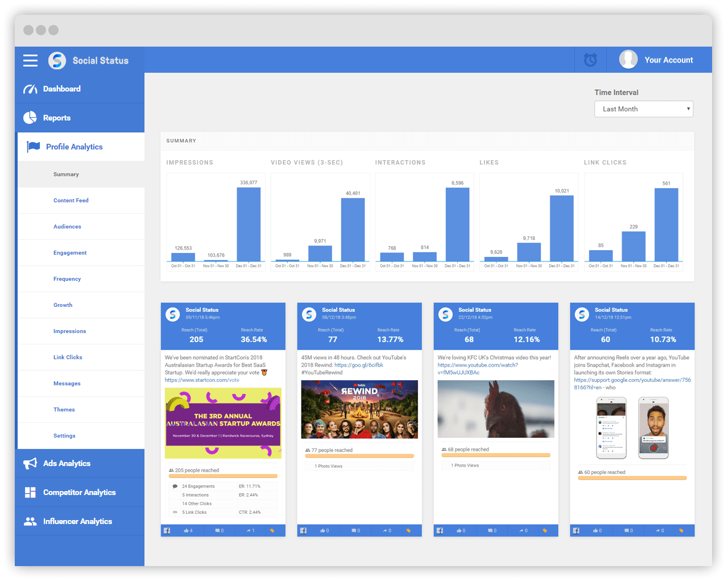Select the Profile Analytics section
The image size is (728, 582).
[81, 147]
